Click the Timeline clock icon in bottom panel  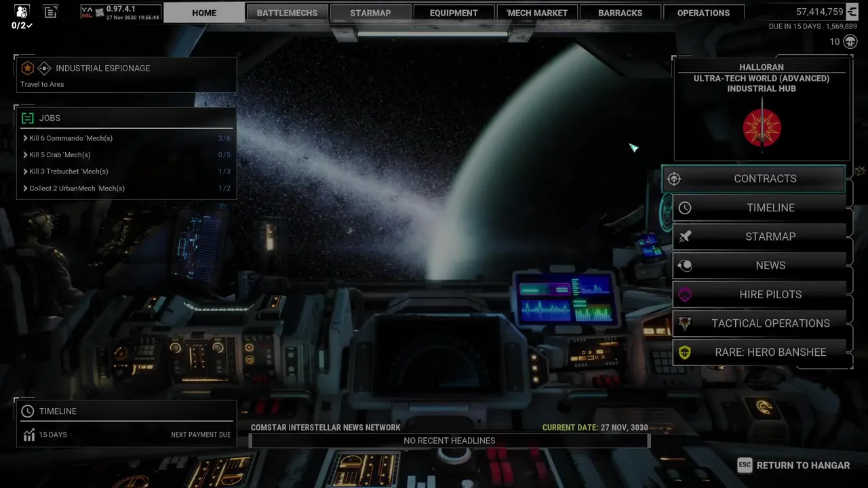tap(27, 411)
